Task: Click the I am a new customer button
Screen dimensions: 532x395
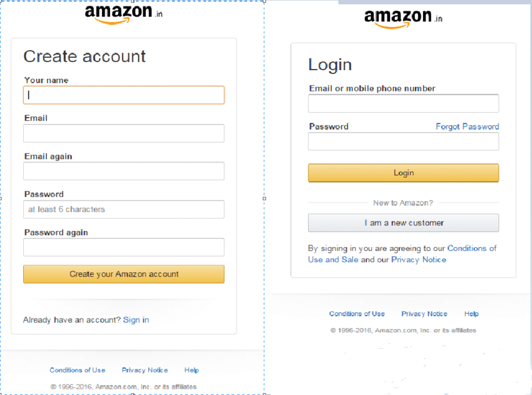Action: pos(403,223)
